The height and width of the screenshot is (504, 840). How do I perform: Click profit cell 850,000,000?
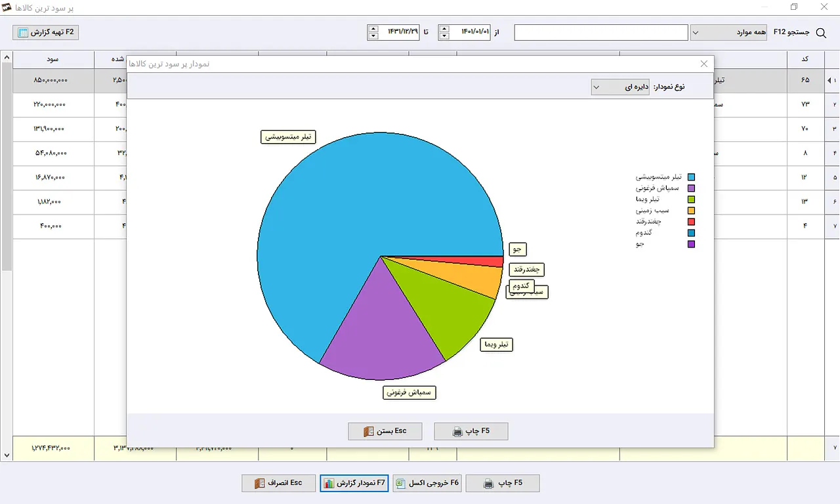click(x=53, y=80)
